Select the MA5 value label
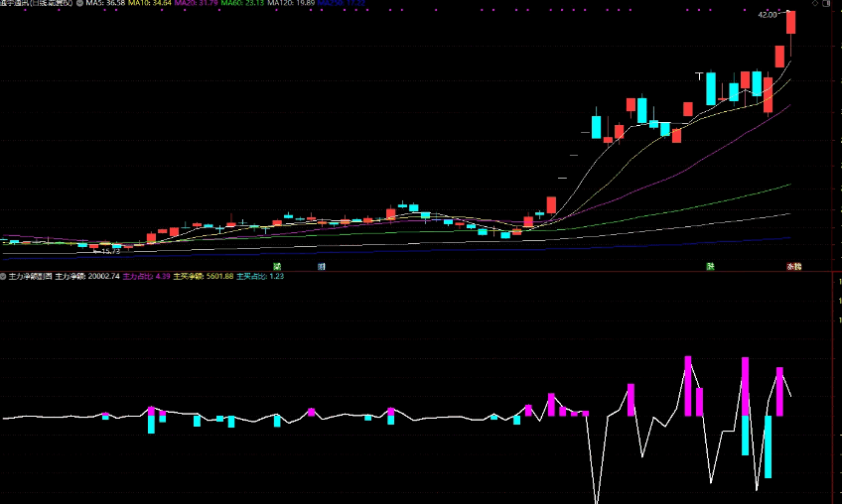842x504 pixels. coord(105,3)
